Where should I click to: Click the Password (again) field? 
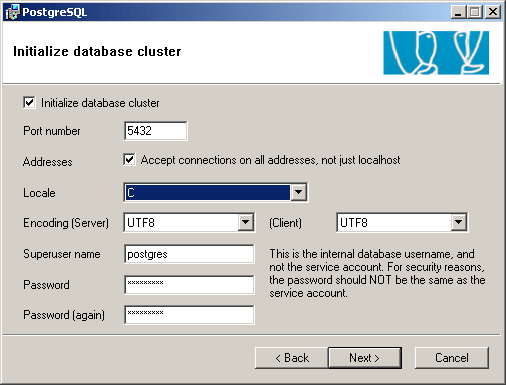(189, 315)
